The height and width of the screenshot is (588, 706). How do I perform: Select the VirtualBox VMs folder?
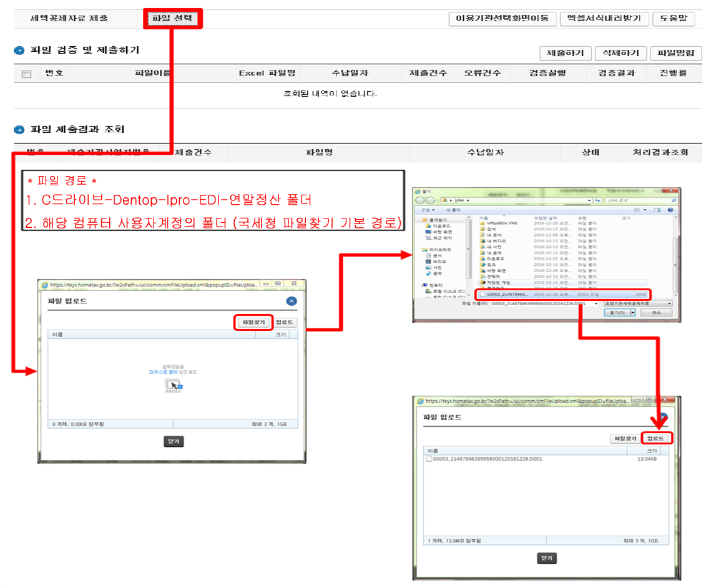click(x=498, y=223)
